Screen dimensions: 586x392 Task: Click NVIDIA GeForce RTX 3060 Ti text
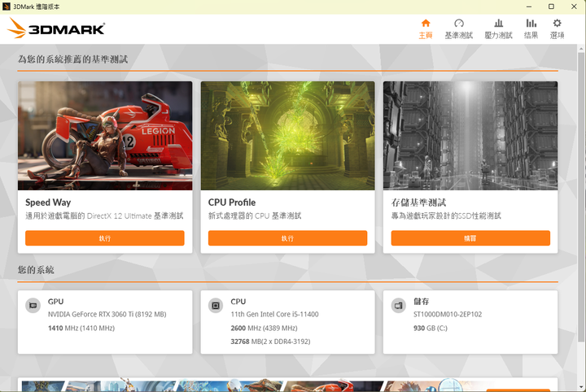pyautogui.click(x=107, y=315)
